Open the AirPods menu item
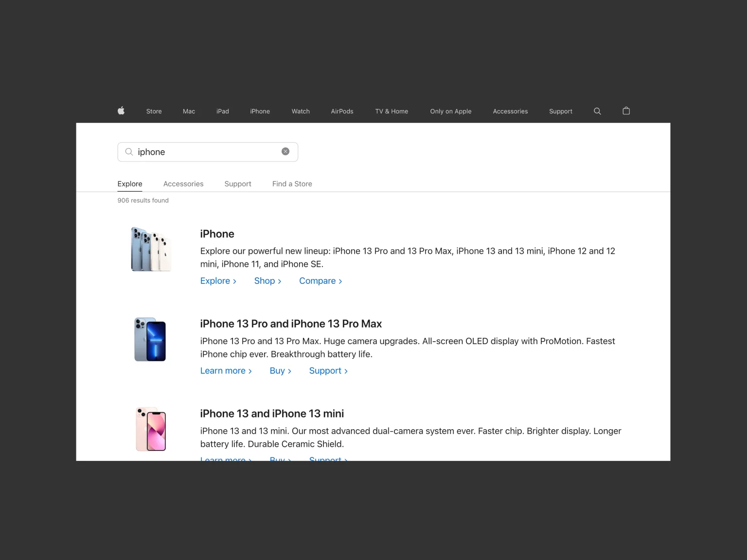This screenshot has height=560, width=747. [x=342, y=111]
